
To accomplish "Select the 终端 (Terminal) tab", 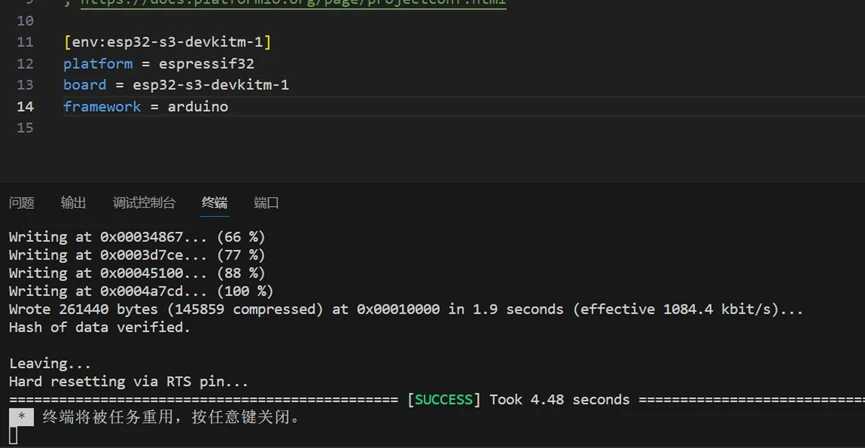I will (x=215, y=203).
